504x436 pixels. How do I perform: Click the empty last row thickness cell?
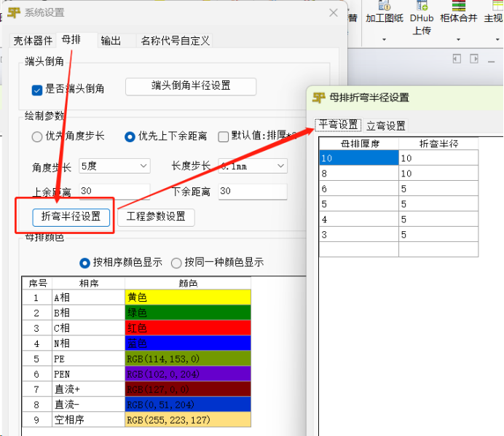359,249
